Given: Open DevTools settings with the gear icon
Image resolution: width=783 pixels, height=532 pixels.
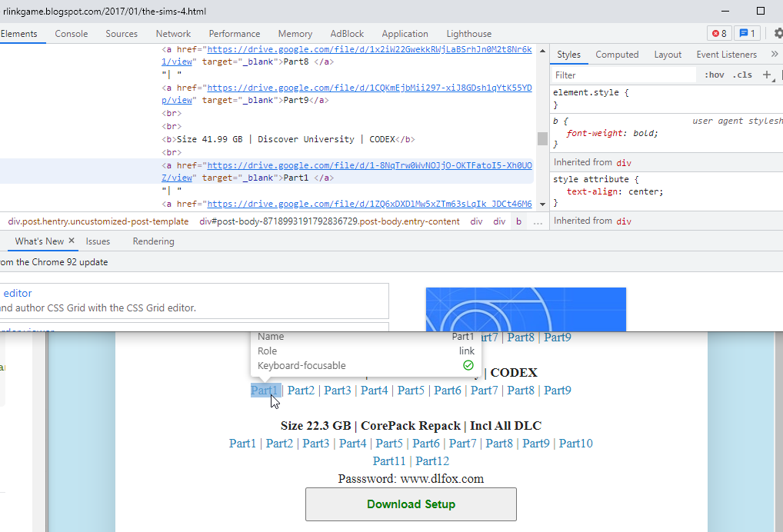Looking at the screenshot, I should click(x=777, y=34).
